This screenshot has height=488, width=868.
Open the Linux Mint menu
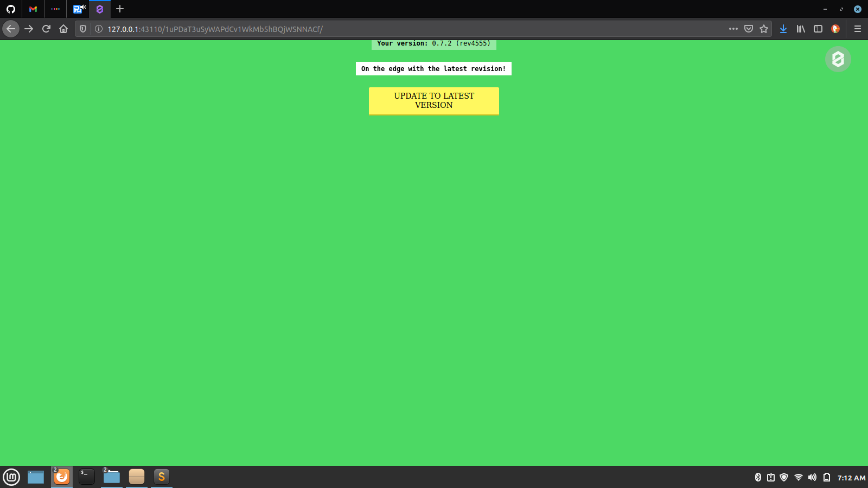(x=11, y=477)
